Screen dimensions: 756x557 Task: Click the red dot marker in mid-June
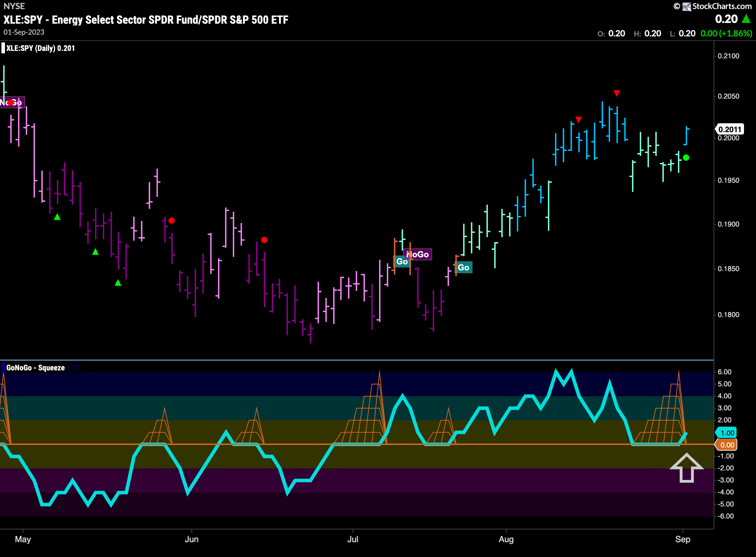coord(264,240)
